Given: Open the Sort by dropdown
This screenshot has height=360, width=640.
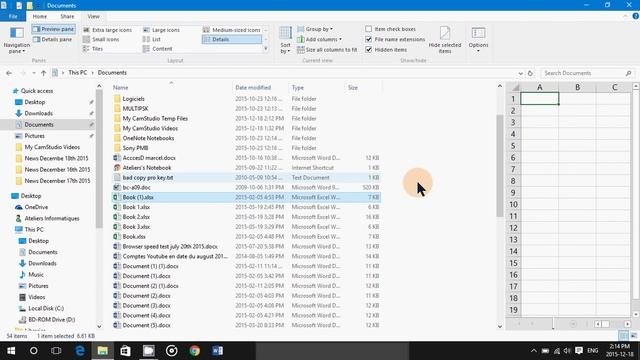Looking at the screenshot, I should (285, 40).
